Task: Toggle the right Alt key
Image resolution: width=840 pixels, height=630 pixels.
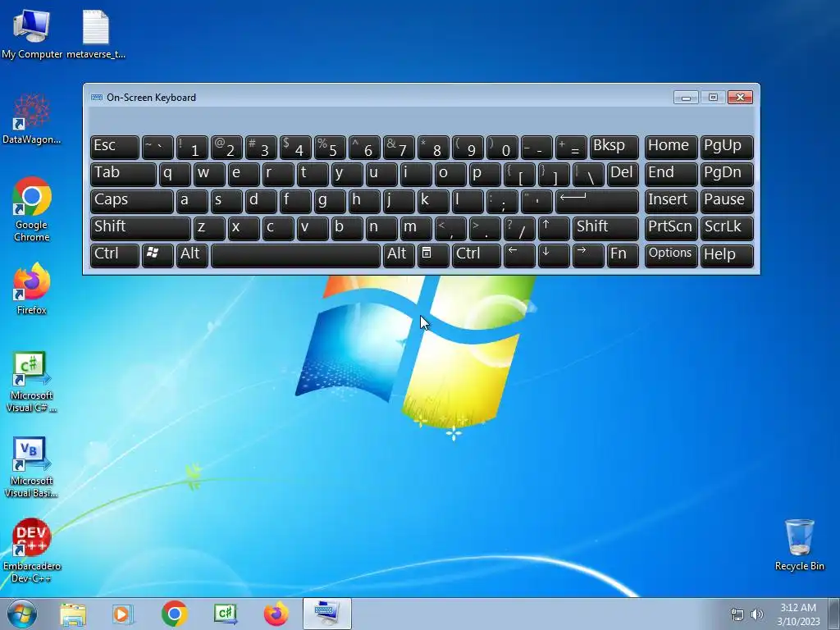Action: click(399, 255)
